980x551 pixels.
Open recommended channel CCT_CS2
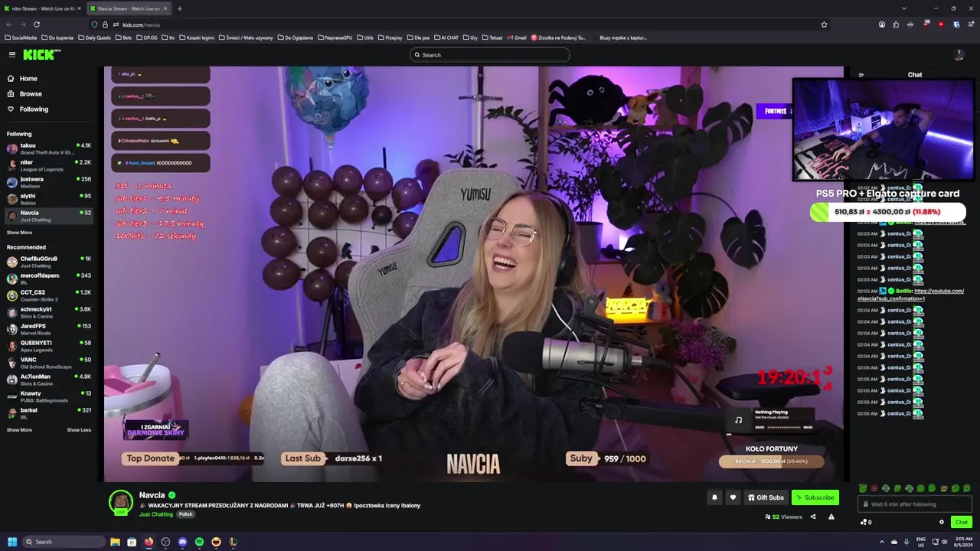[x=48, y=295]
